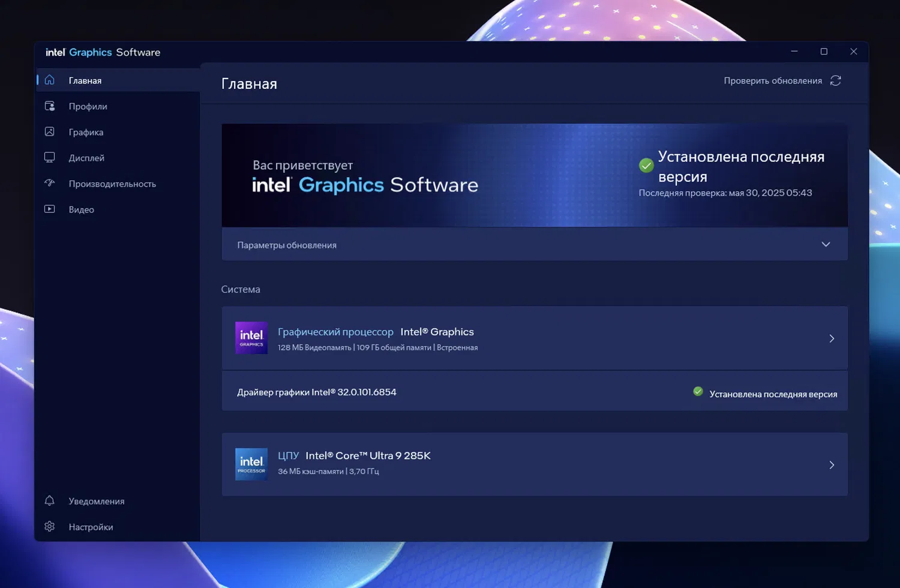
Task: Click the Видео play icon
Action: pyautogui.click(x=50, y=209)
